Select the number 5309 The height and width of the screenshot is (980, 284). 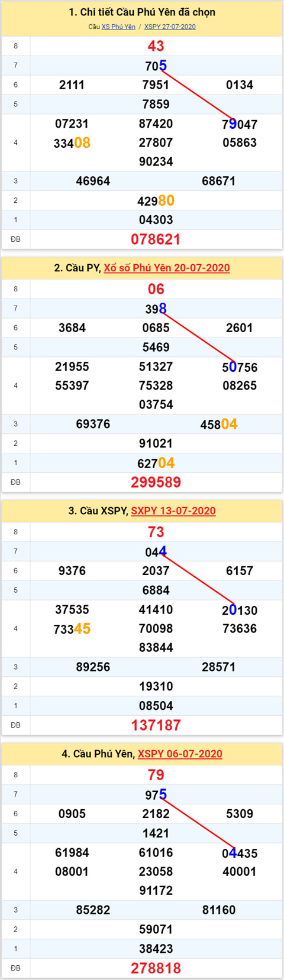pos(240,814)
